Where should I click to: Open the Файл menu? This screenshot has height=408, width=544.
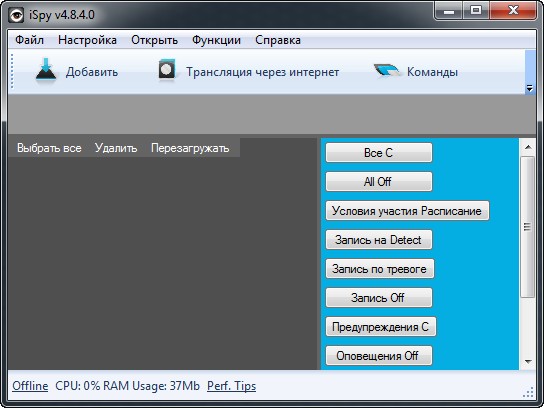tap(29, 40)
